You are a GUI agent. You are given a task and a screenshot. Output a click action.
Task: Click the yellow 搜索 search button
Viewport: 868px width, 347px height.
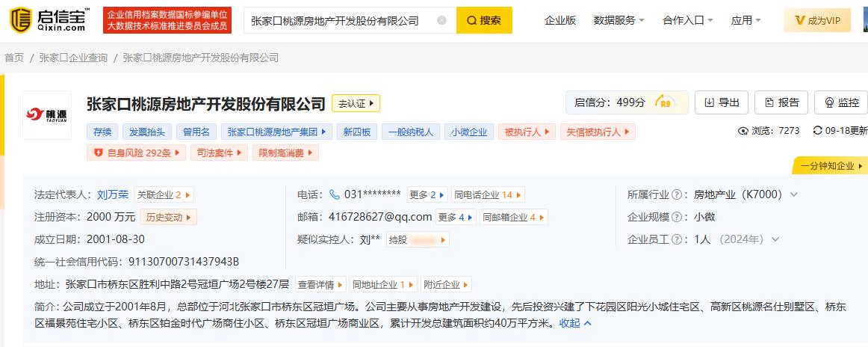484,20
